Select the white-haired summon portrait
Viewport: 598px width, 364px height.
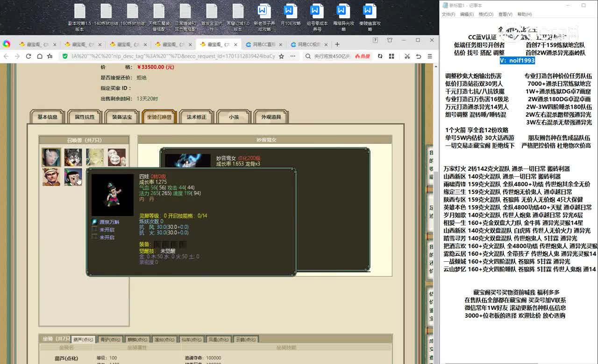(51, 157)
